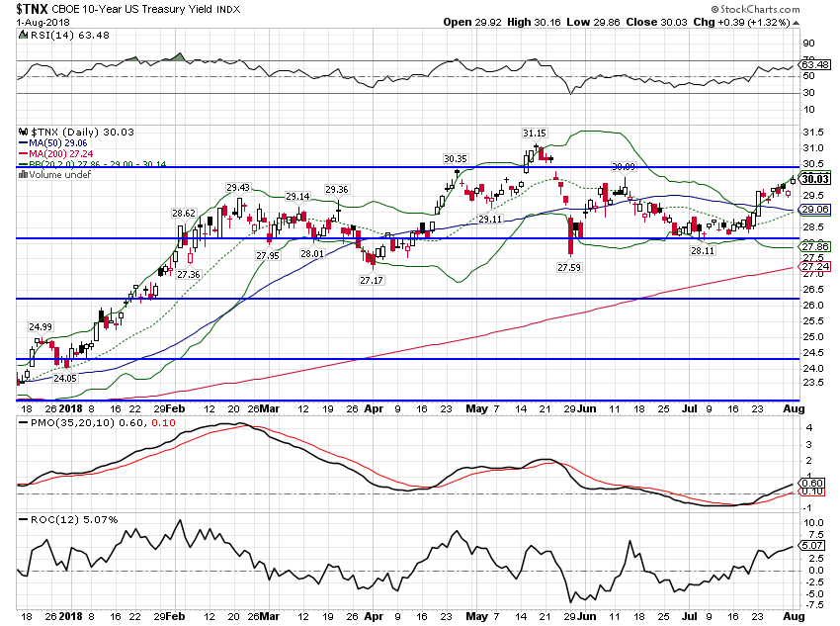Click the 31.15 peak price label
The image size is (840, 626).
coord(535,133)
